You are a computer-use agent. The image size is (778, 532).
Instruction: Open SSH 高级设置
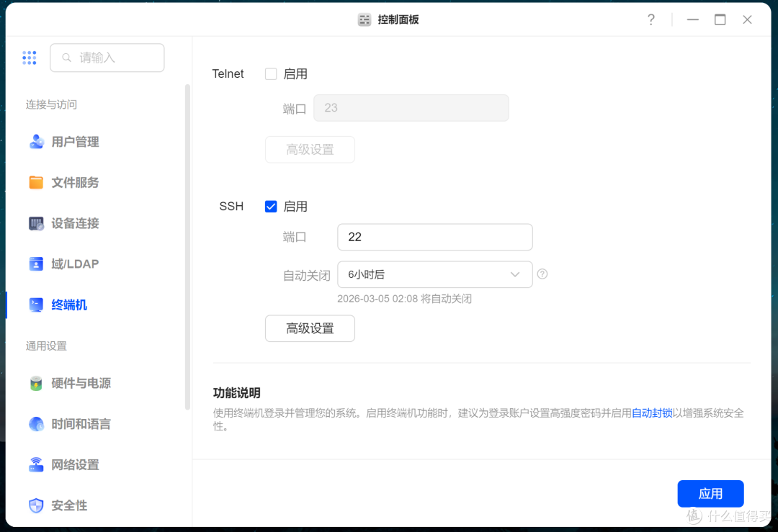310,328
